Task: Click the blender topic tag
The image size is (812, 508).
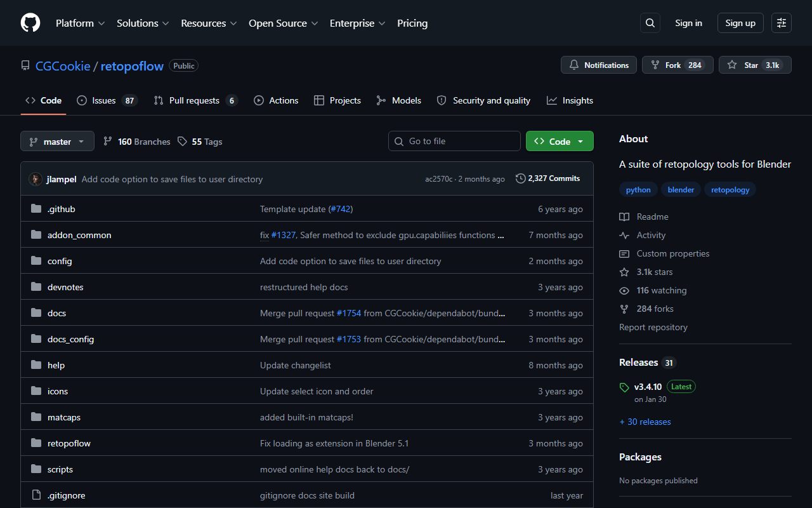Action: [x=681, y=190]
